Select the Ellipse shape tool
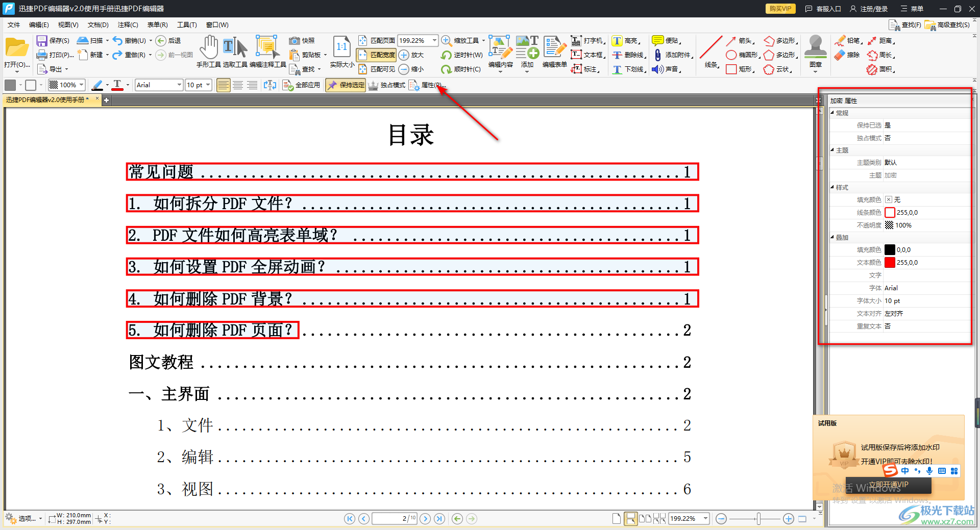Viewport: 980px width, 530px height. (x=743, y=55)
